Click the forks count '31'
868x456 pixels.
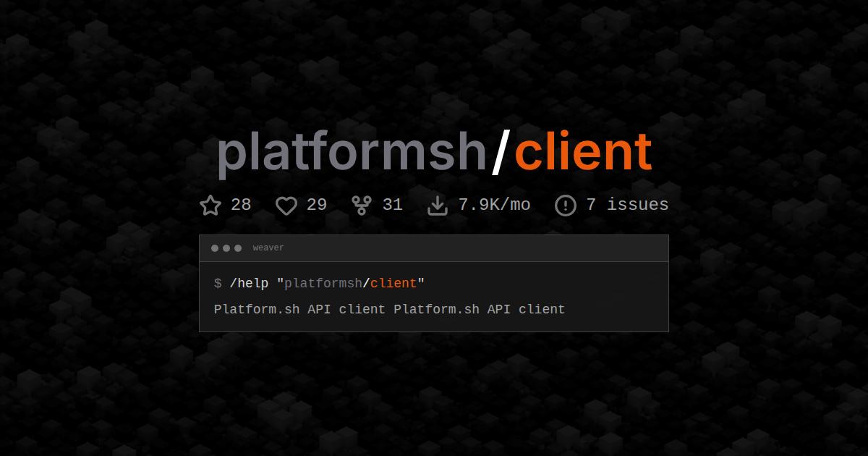click(392, 205)
